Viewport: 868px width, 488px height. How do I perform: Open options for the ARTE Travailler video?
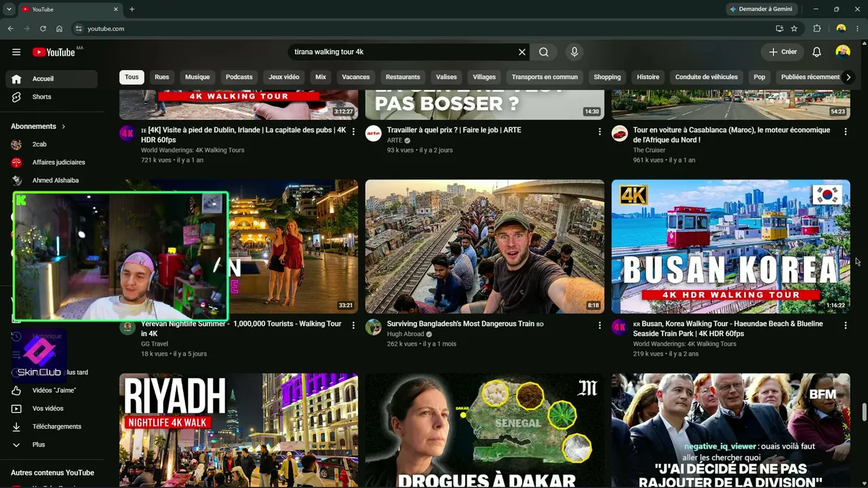[x=599, y=132]
